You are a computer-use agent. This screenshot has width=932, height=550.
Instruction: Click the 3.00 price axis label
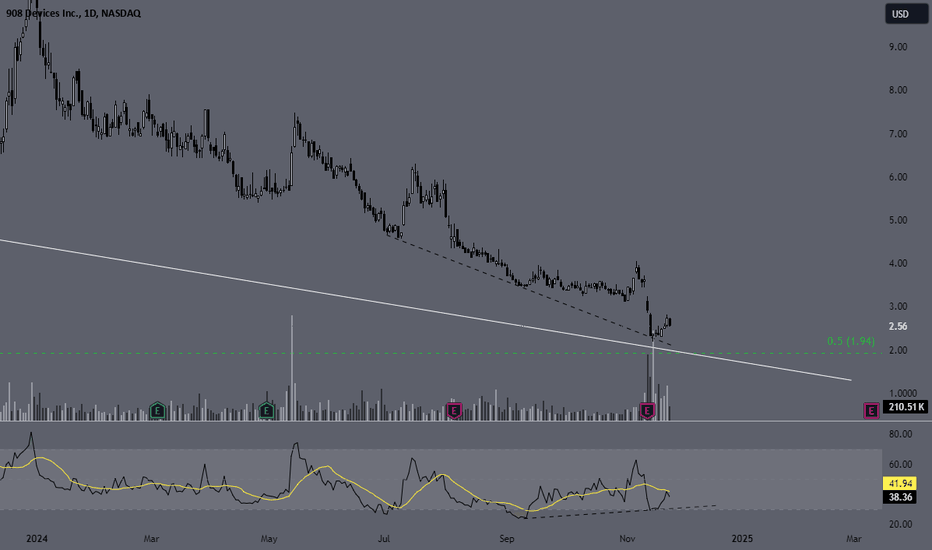pos(898,307)
